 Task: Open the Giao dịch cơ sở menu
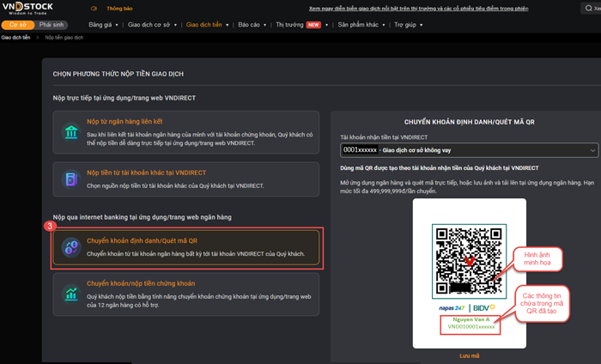tap(149, 25)
